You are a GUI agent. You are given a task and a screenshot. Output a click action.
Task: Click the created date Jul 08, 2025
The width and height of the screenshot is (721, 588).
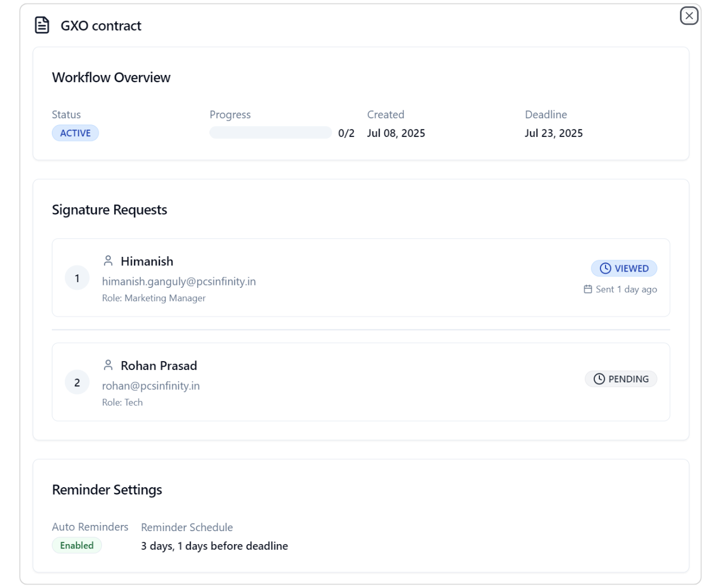coord(396,133)
